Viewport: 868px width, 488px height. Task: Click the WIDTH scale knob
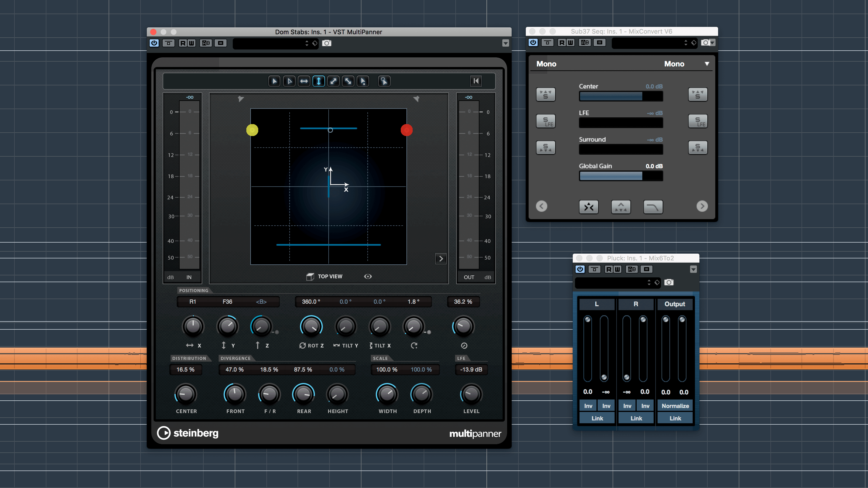pos(387,394)
